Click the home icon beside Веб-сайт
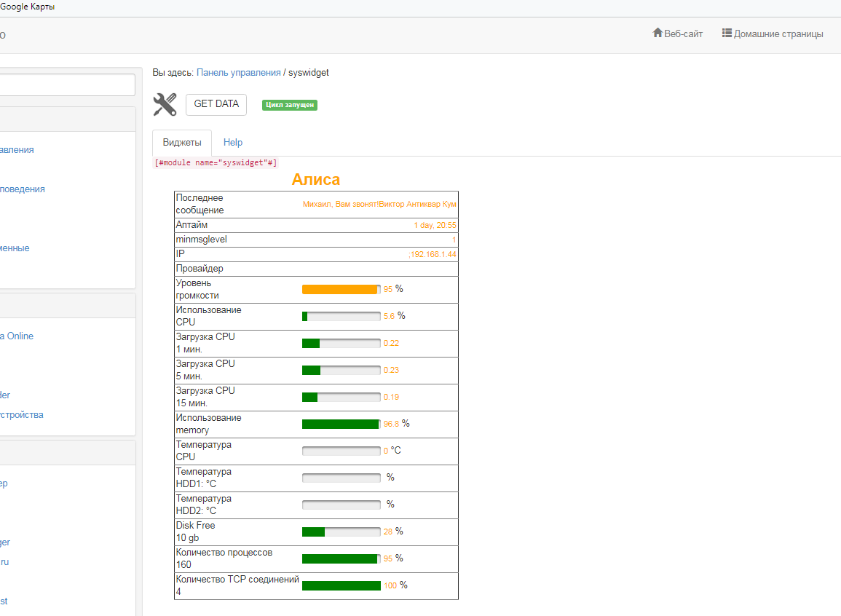The width and height of the screenshot is (841, 616). click(x=658, y=33)
